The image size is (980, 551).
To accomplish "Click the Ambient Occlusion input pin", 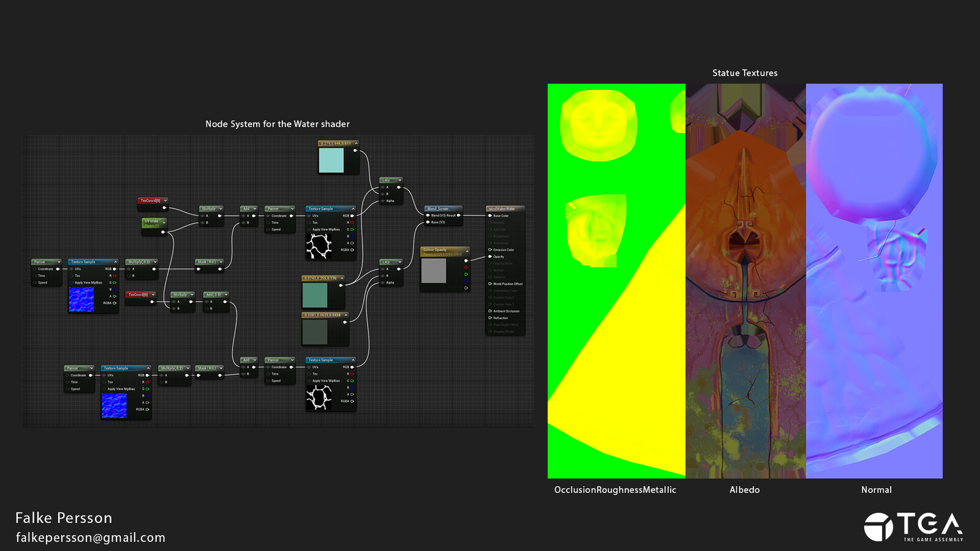I will 490,311.
